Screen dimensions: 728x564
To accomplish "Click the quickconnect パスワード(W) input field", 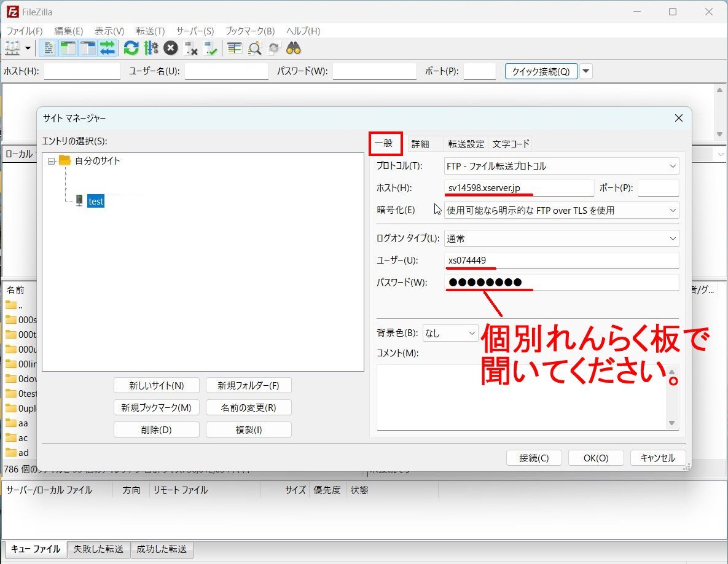I will [x=375, y=71].
